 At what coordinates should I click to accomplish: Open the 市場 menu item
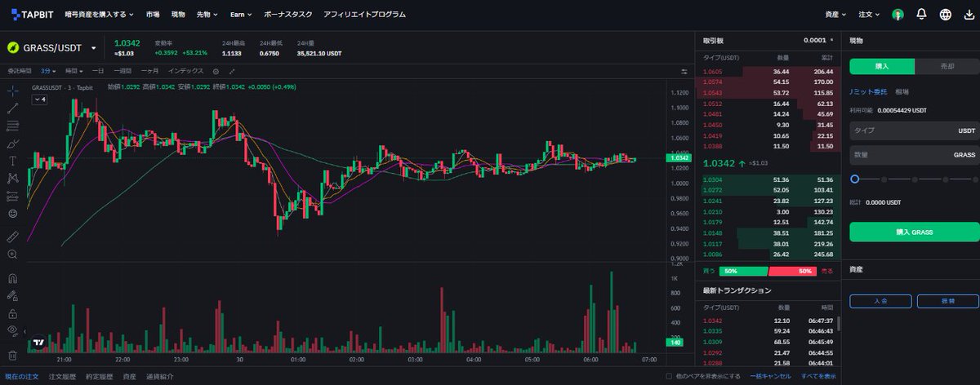coord(153,15)
